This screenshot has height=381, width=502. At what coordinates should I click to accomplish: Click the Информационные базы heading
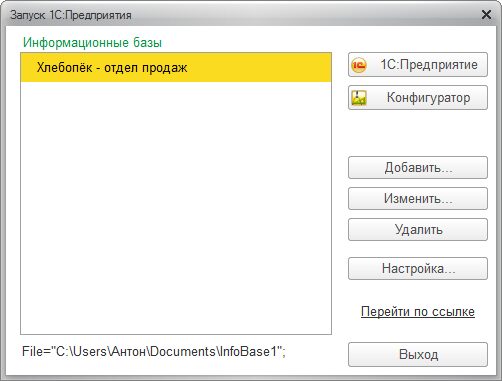pyautogui.click(x=92, y=43)
